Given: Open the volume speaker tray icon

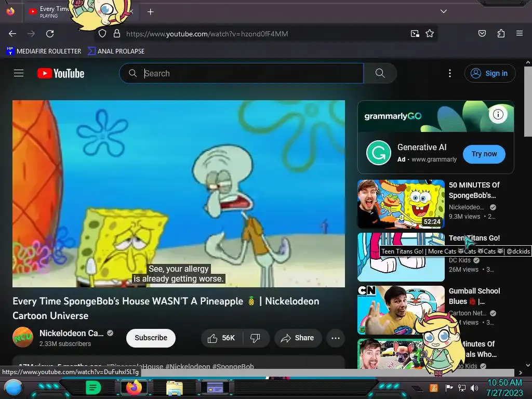Looking at the screenshot, I should pyautogui.click(x=474, y=388).
